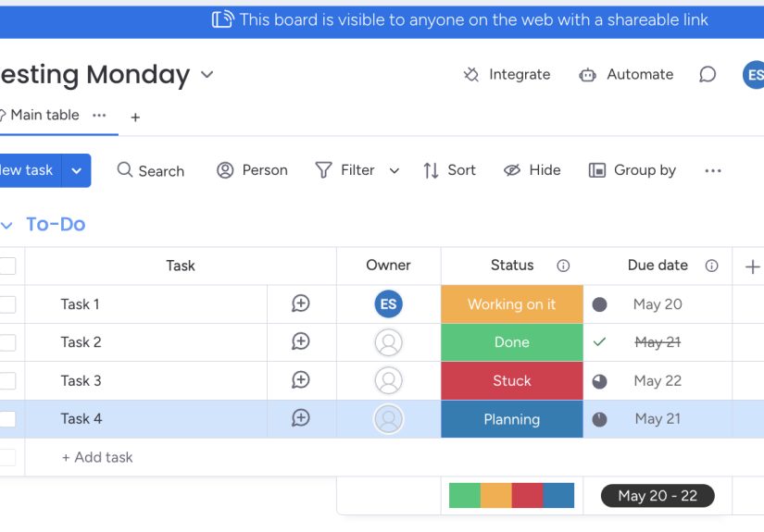Expand the New task dropdown arrow

(x=77, y=171)
